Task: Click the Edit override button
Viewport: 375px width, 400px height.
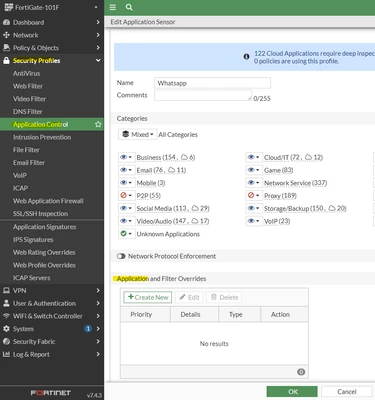Action: point(190,297)
